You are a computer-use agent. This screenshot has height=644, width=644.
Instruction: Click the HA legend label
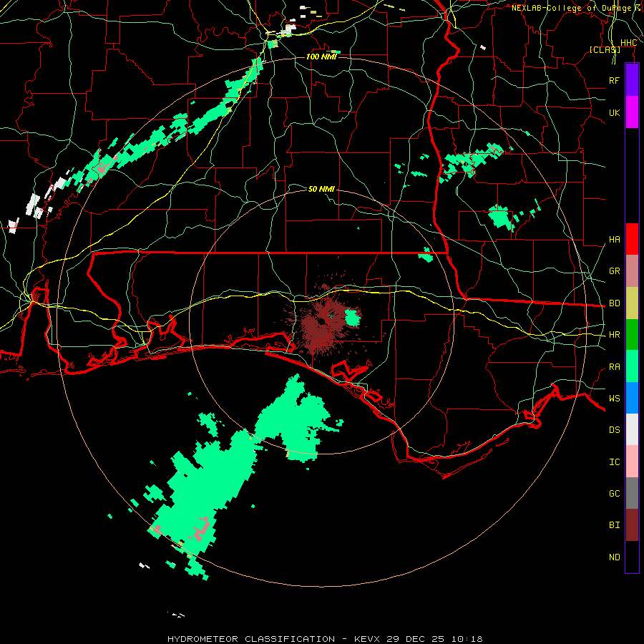pyautogui.click(x=614, y=240)
